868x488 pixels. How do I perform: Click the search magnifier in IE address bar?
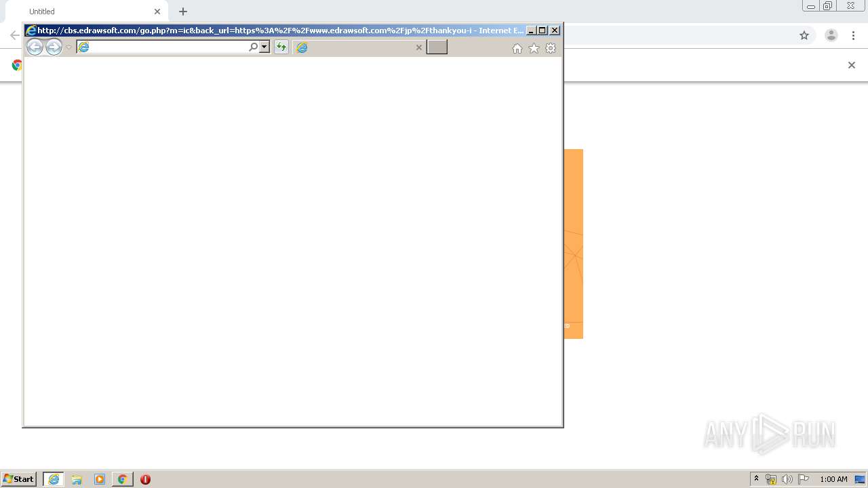click(x=254, y=47)
